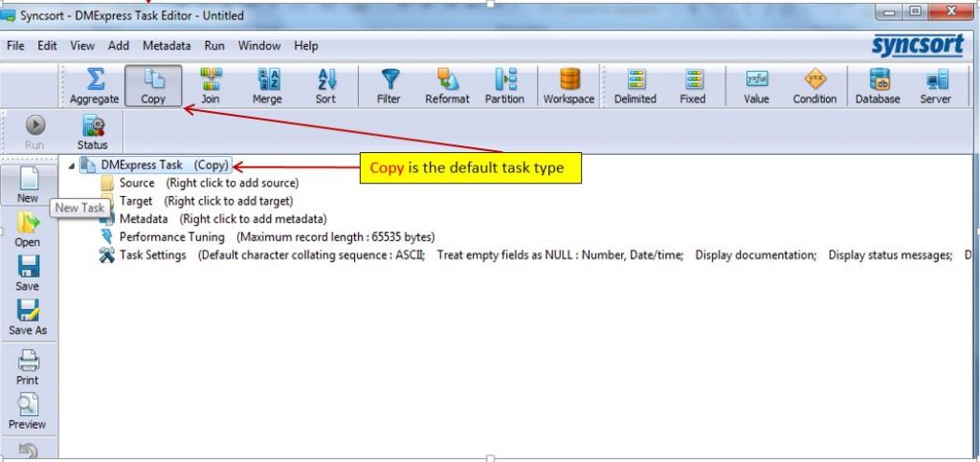Add a Server connection
The width and height of the screenshot is (980, 462).
[x=936, y=86]
